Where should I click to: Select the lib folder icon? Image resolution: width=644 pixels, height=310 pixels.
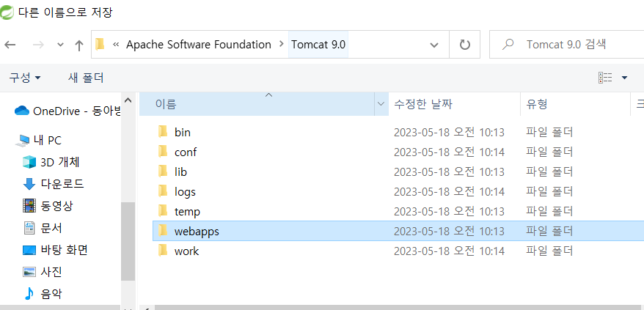(x=163, y=171)
